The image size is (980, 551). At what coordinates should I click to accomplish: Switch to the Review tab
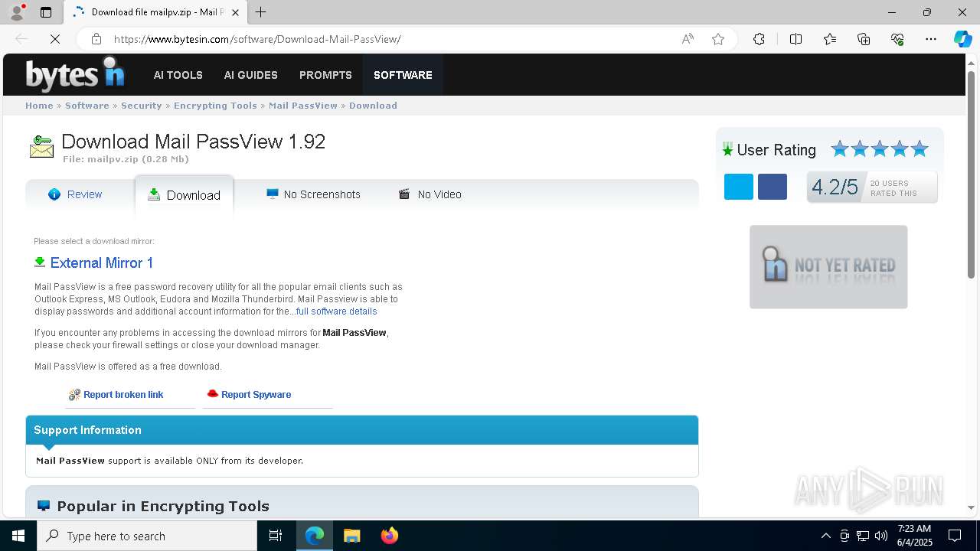click(x=75, y=194)
